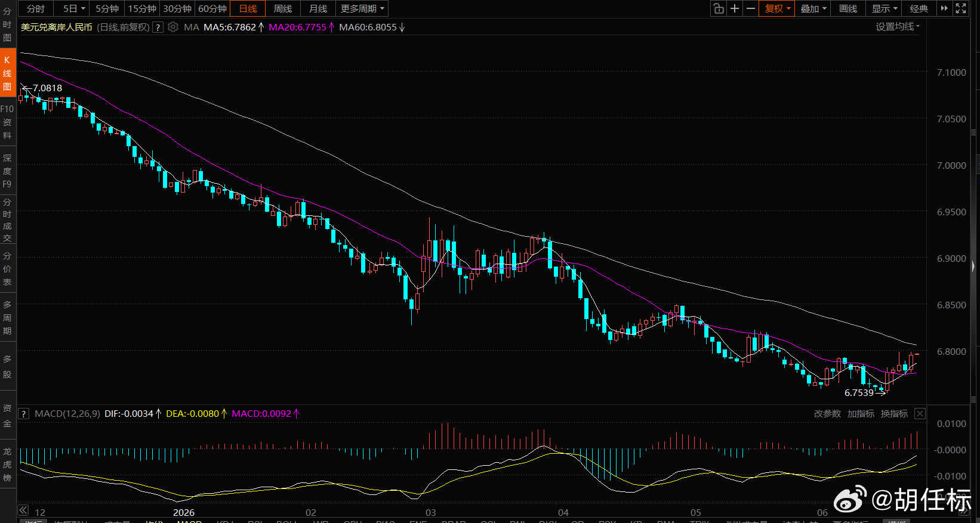The height and width of the screenshot is (523, 980).
Task: Click the 美元兑离岸人民币 title
Action: (57, 27)
